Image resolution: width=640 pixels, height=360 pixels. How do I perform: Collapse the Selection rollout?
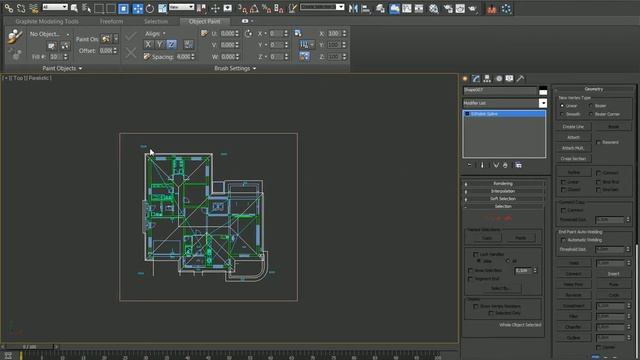pos(503,207)
